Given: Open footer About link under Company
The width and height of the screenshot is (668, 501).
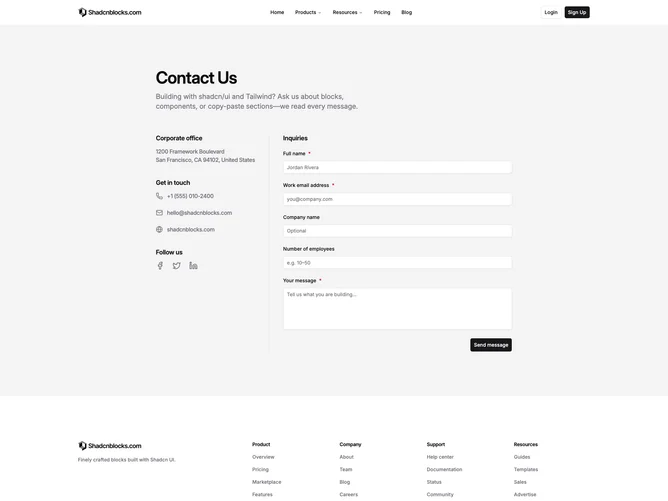Looking at the screenshot, I should click(x=346, y=457).
